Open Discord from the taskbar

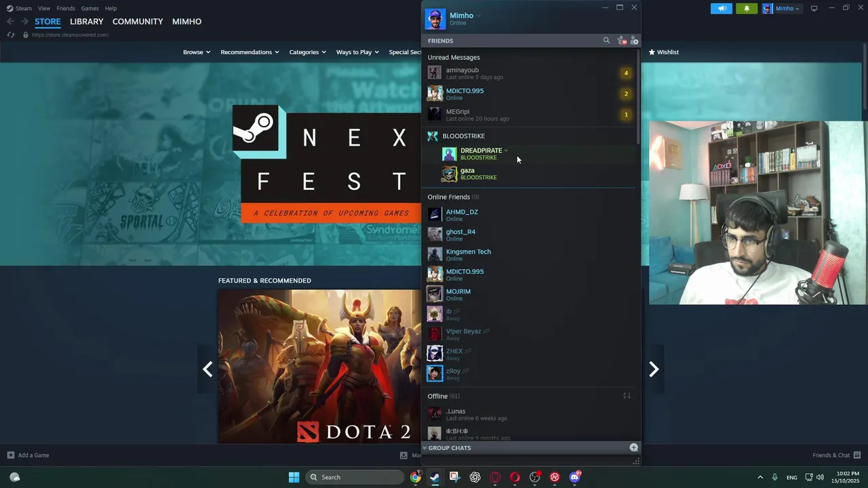tap(575, 477)
